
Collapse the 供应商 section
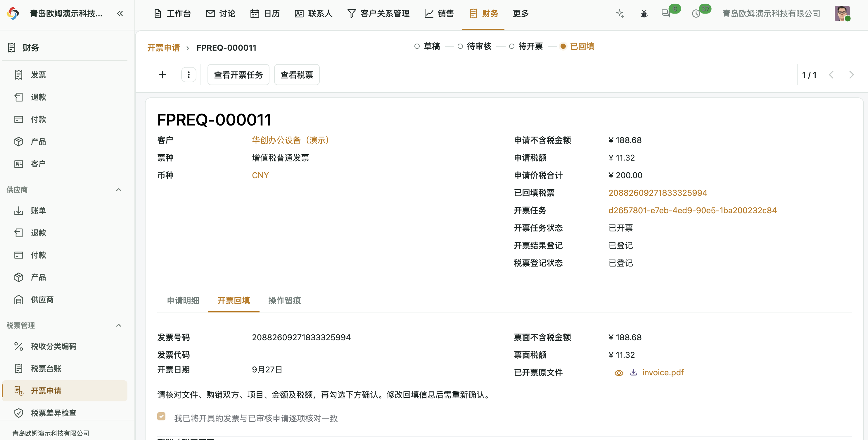click(119, 190)
